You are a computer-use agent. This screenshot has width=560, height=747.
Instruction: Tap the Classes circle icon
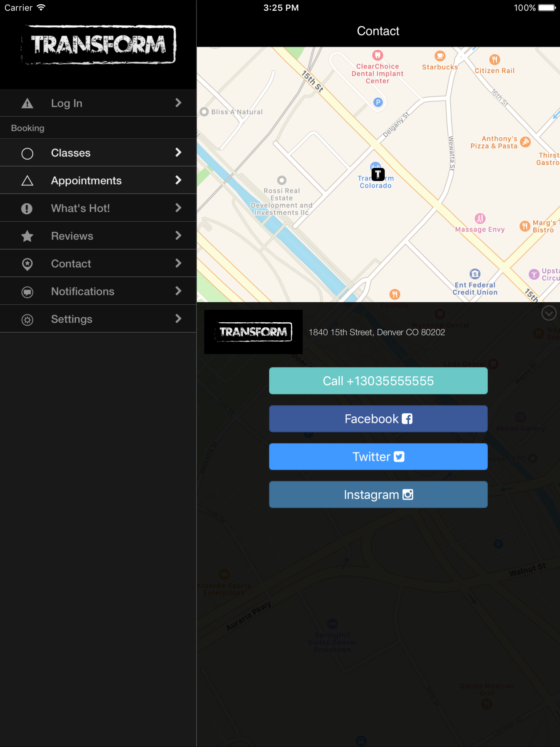tap(27, 153)
